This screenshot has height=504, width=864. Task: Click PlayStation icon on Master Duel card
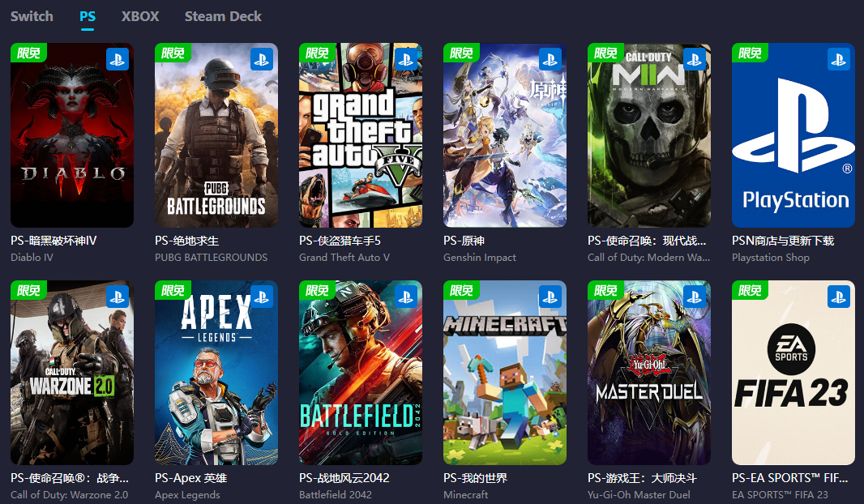coord(695,297)
